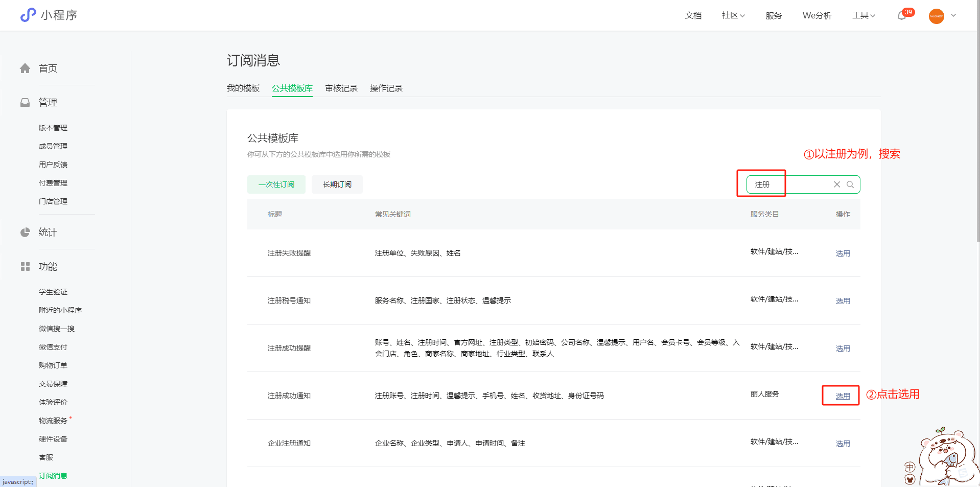The image size is (980, 487).
Task: Switch to 我的模板 tab
Action: (x=243, y=88)
